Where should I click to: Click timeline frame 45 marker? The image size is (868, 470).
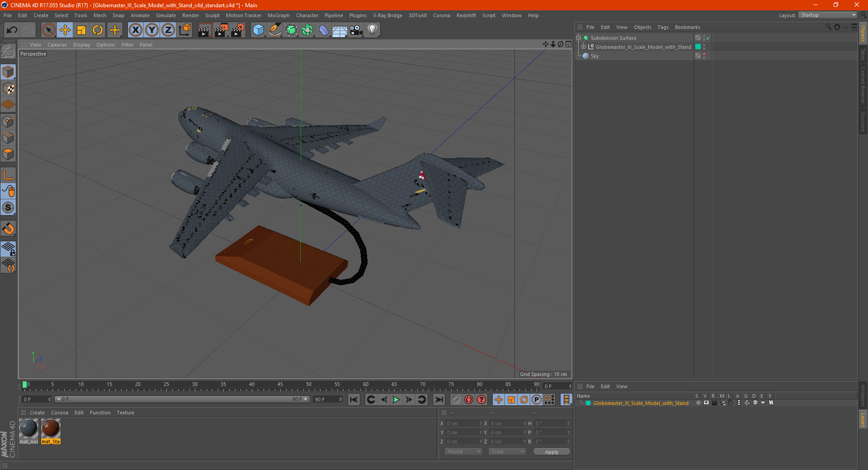[x=280, y=385]
